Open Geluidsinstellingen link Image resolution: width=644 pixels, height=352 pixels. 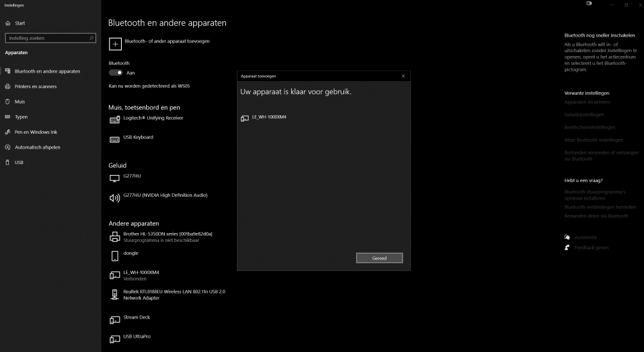coord(584,115)
